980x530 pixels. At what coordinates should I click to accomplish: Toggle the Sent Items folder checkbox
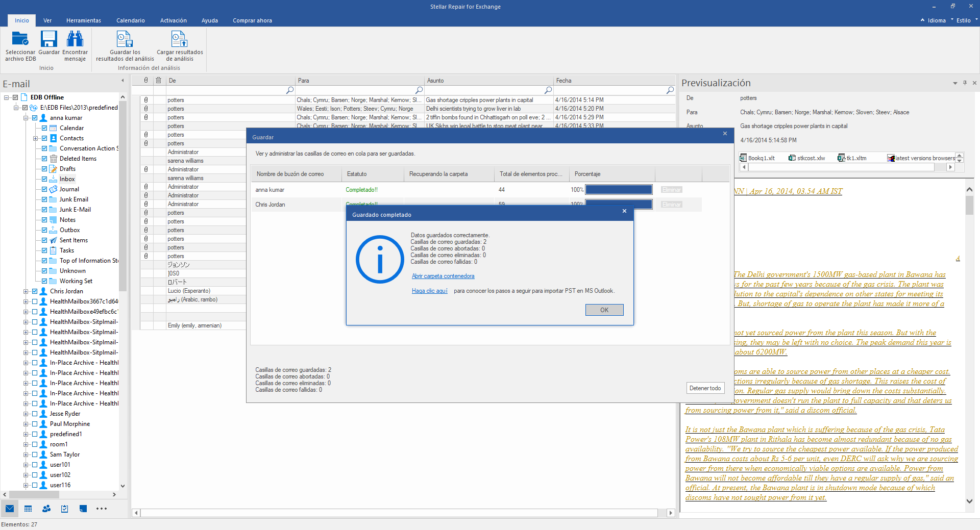44,240
